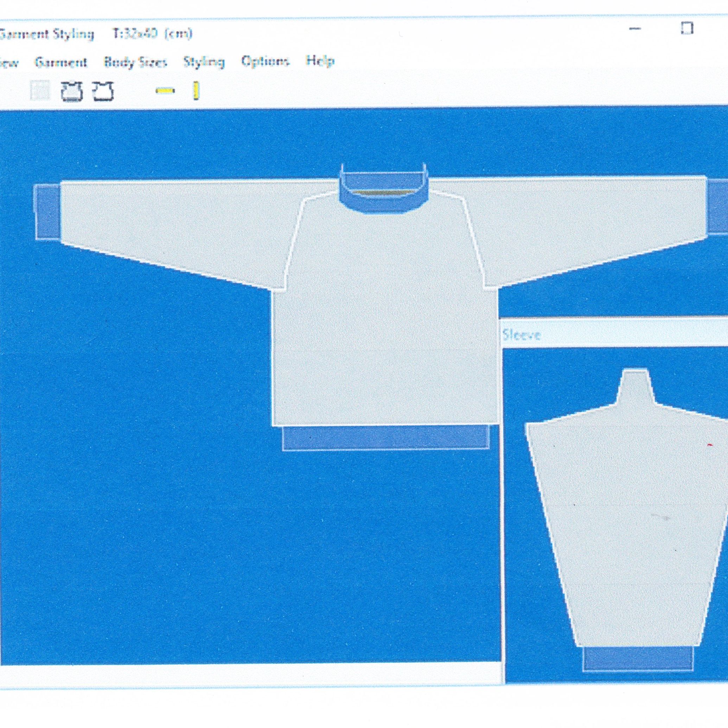The height and width of the screenshot is (728, 728).
Task: Open the Styling menu
Action: click(x=204, y=62)
